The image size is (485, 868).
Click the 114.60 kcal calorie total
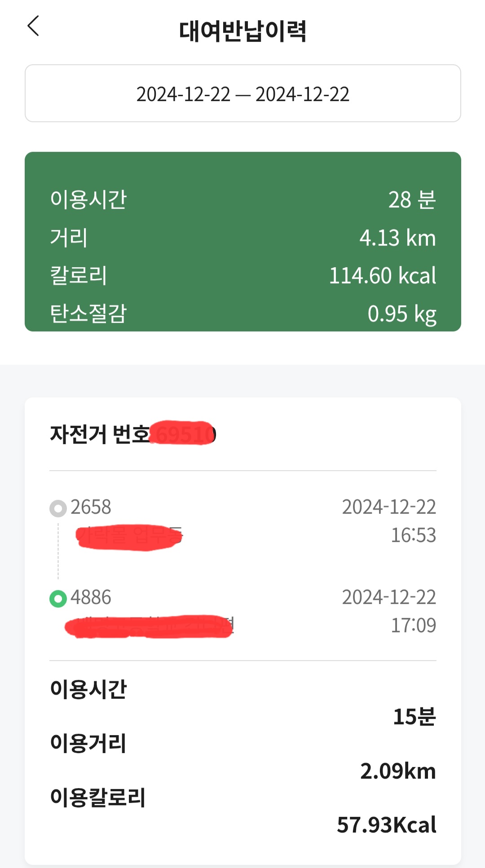(x=383, y=276)
